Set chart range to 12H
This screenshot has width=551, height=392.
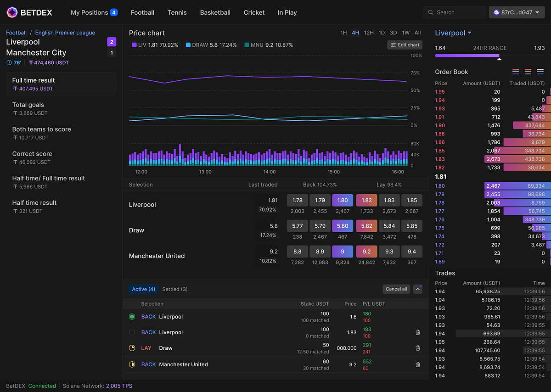(369, 33)
